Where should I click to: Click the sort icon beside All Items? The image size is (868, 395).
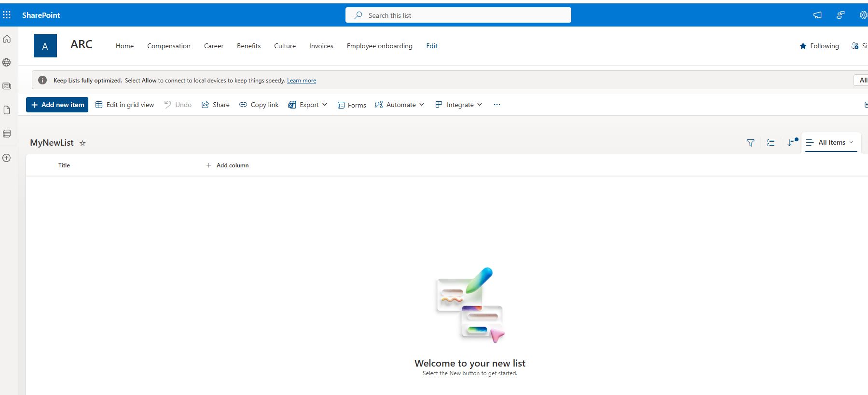(791, 143)
